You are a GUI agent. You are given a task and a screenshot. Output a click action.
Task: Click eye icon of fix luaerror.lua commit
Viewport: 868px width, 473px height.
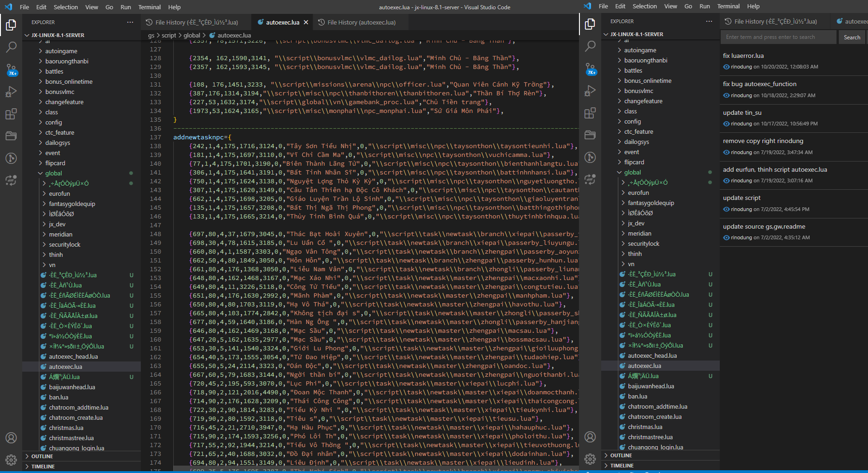tap(726, 67)
